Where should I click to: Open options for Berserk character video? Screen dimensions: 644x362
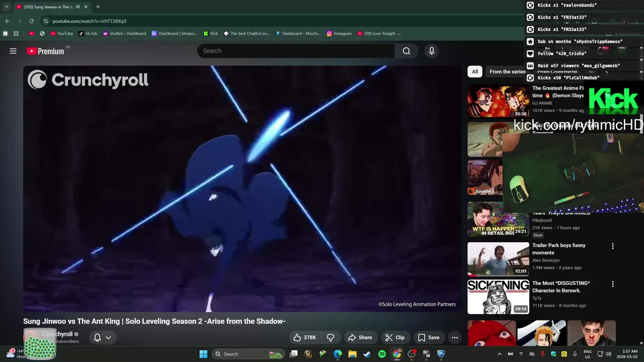coord(612,284)
